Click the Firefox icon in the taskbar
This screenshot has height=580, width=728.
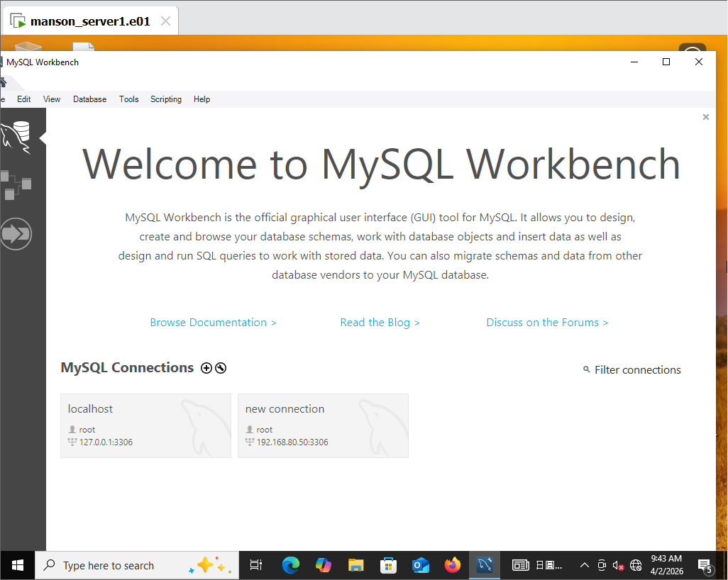pyautogui.click(x=452, y=565)
